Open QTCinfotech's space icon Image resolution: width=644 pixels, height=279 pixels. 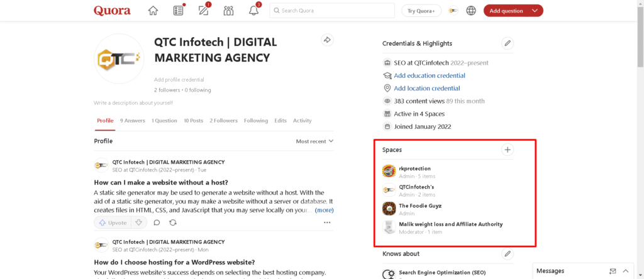389,190
